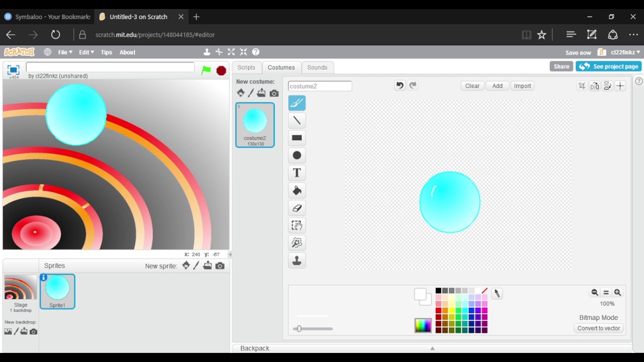Clear the costume canvas

[x=472, y=86]
